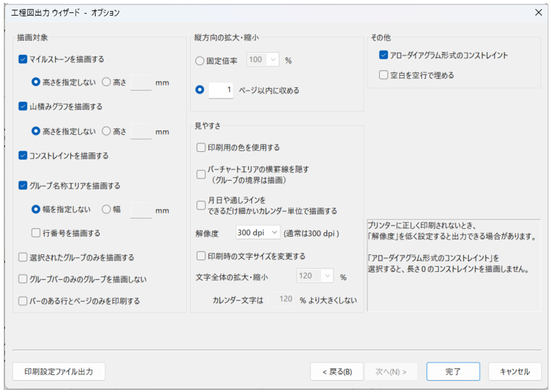Check 選択されたグループのみを描画する option
The height and width of the screenshot is (392, 551).
[x=23, y=258]
